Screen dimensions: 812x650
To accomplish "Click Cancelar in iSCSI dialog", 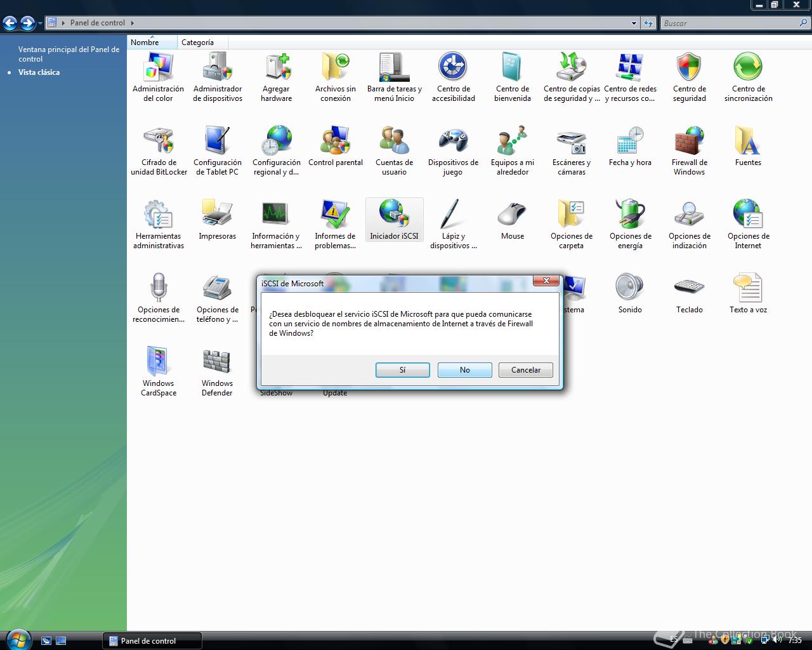I will click(526, 370).
